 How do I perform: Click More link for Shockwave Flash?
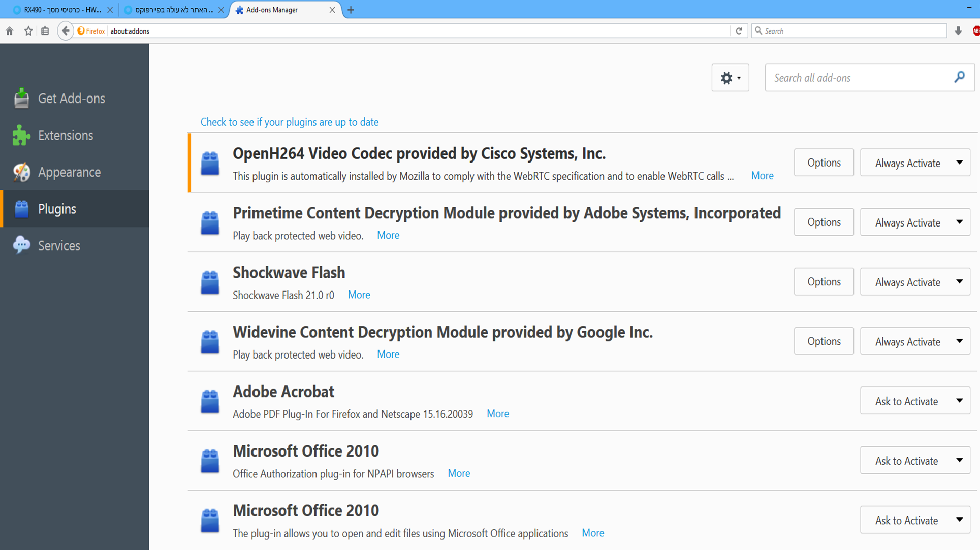[359, 295]
